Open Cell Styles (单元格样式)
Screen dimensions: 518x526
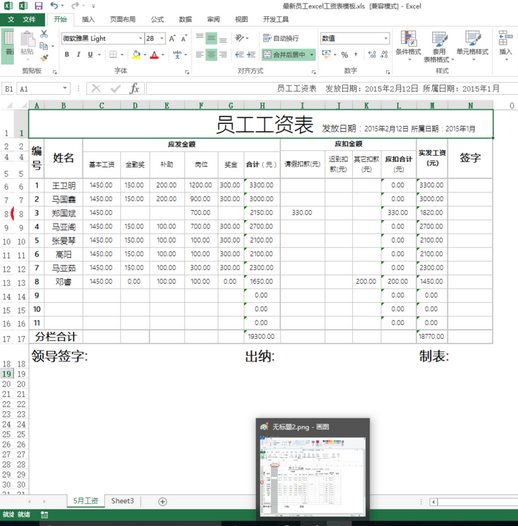pos(472,46)
